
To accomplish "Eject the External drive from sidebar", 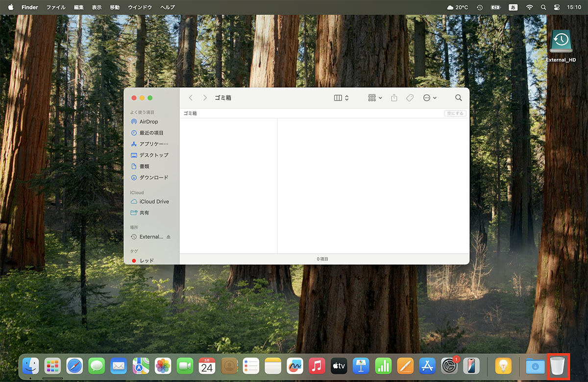I will point(169,237).
